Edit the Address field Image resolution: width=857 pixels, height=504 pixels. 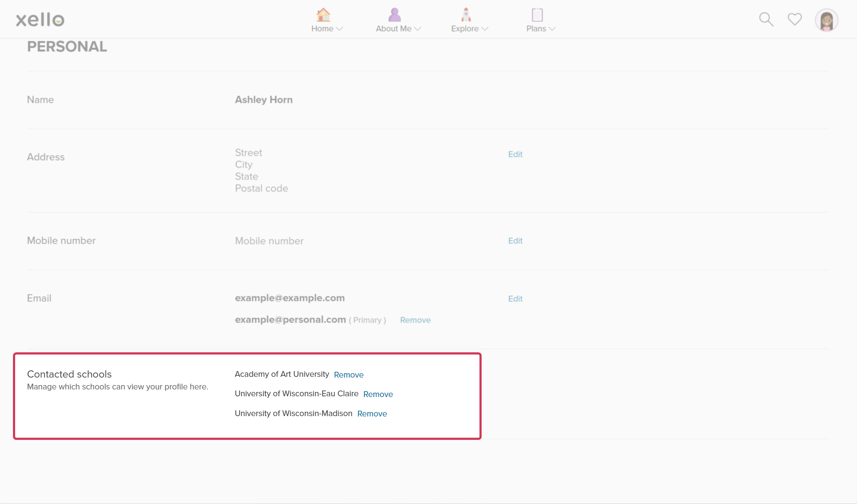coord(515,154)
